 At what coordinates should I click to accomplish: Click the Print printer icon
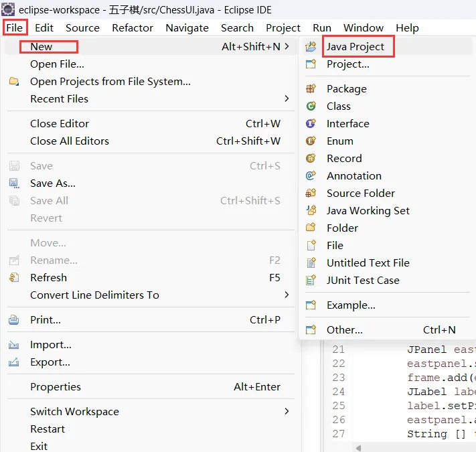tap(14, 319)
